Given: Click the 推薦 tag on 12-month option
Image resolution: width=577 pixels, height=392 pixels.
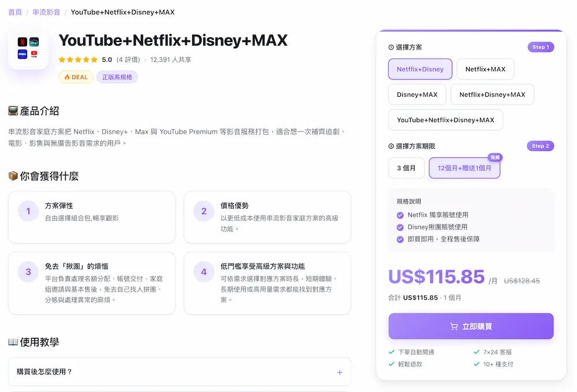Looking at the screenshot, I should point(495,157).
